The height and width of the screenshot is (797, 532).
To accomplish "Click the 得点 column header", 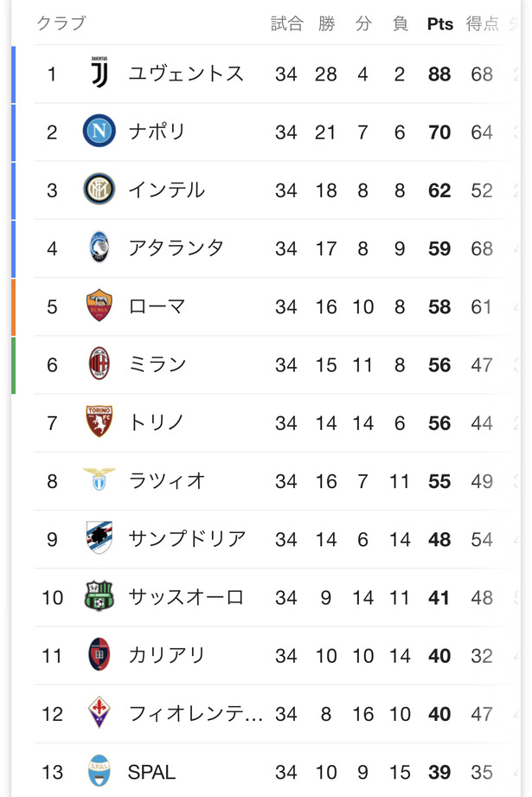I will [x=483, y=24].
